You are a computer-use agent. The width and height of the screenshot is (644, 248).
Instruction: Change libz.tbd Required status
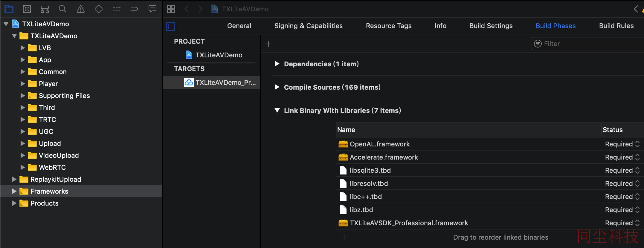point(622,210)
